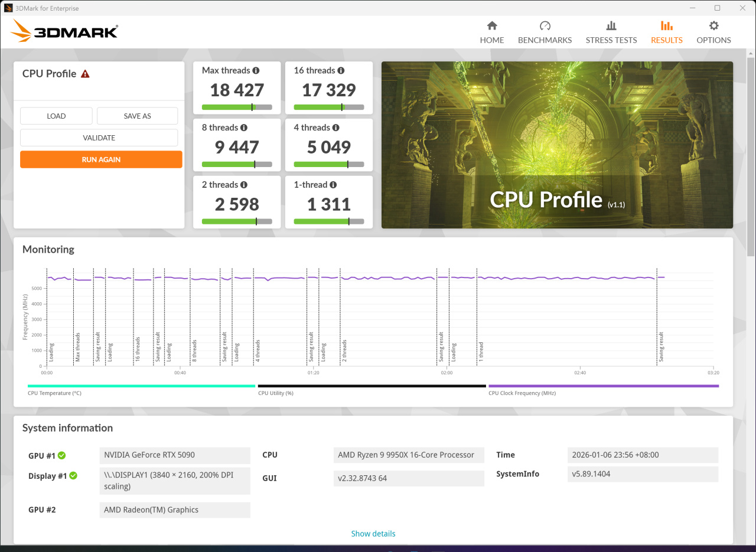756x552 pixels.
Task: Go to the Options tab
Action: (x=713, y=32)
